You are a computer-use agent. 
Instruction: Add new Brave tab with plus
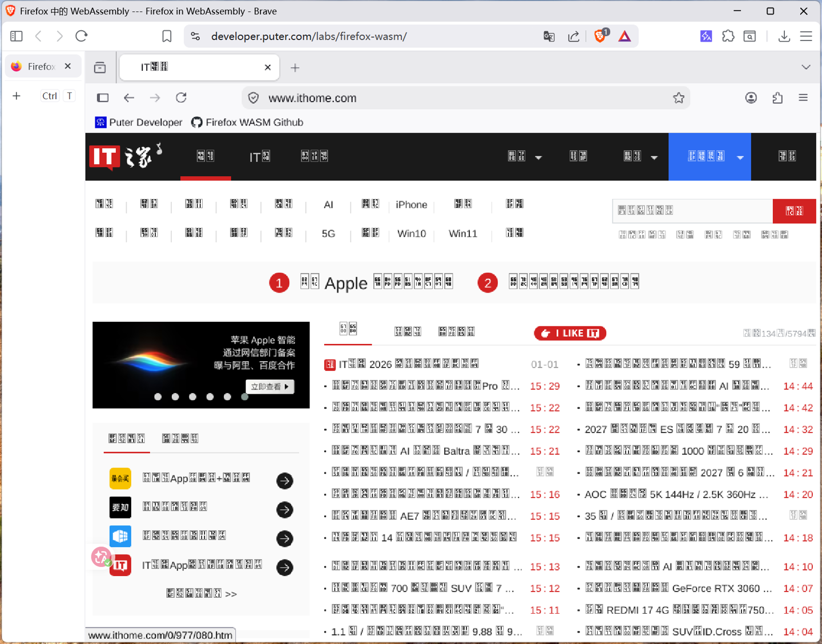[x=17, y=96]
